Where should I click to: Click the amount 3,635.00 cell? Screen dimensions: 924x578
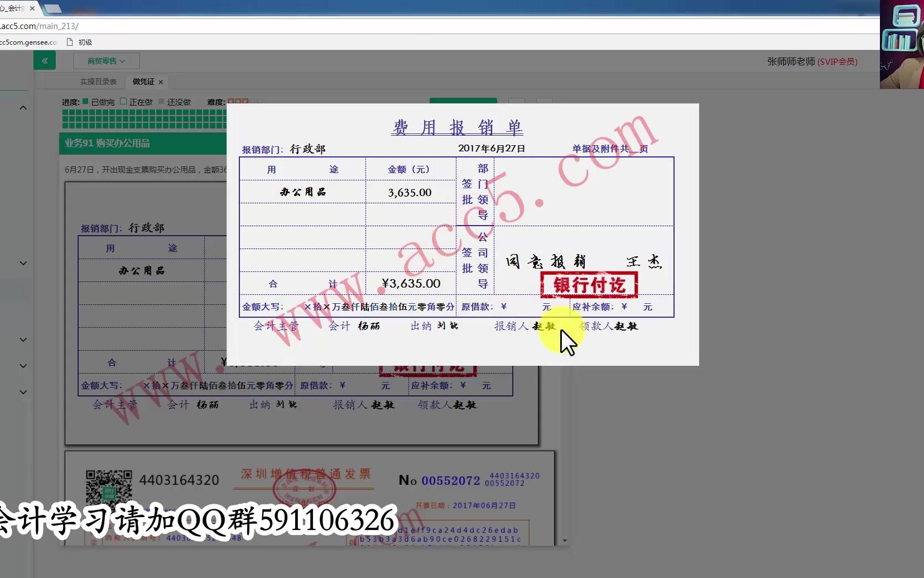click(x=410, y=193)
